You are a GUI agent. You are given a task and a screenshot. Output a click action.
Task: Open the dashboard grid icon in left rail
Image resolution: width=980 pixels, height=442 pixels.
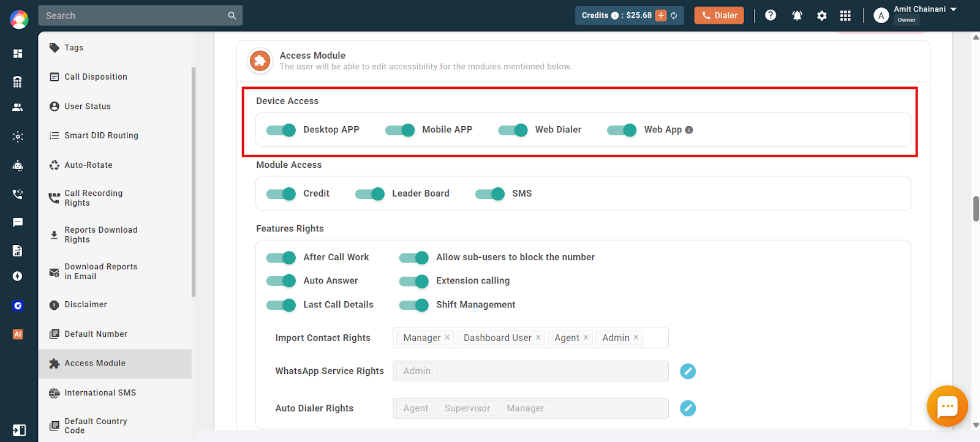18,53
